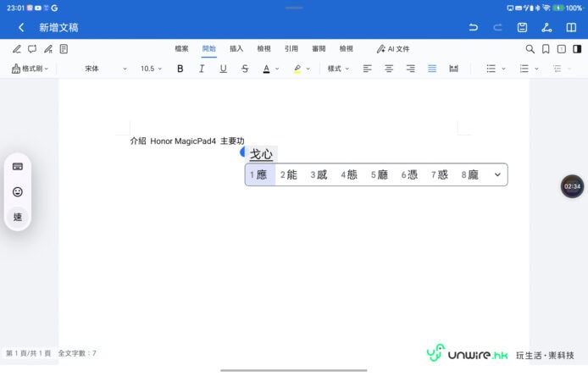Image resolution: width=588 pixels, height=376 pixels.
Task: Click the document line 介紹 Honor MagicPad4 主要功
Action: (187, 141)
